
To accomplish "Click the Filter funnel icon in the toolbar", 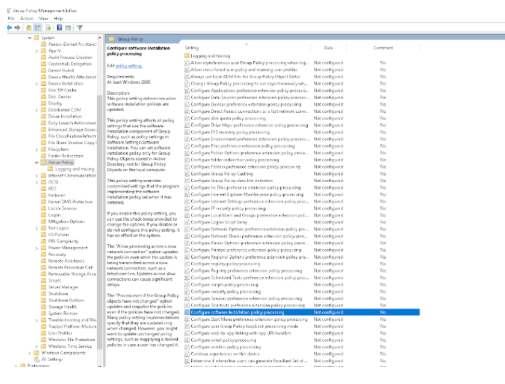I will tap(79, 28).
